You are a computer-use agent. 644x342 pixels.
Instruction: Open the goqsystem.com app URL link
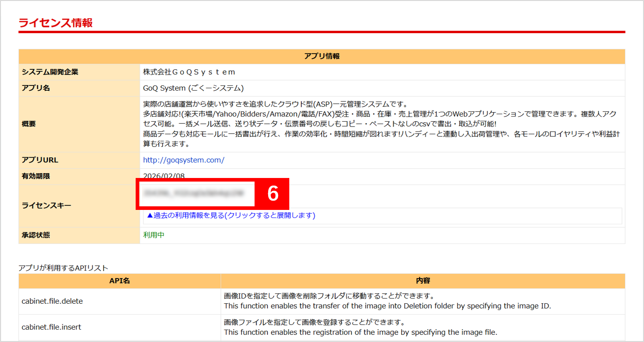coord(184,160)
